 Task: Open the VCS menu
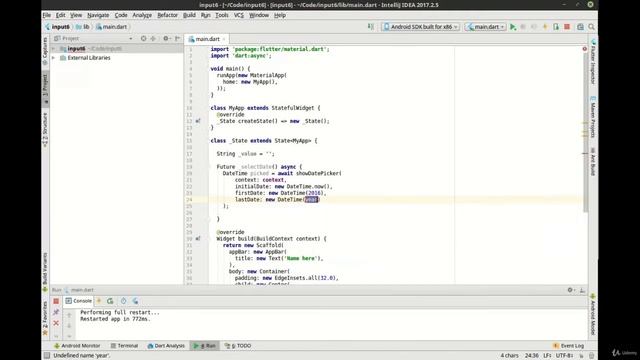pyautogui.click(x=239, y=15)
